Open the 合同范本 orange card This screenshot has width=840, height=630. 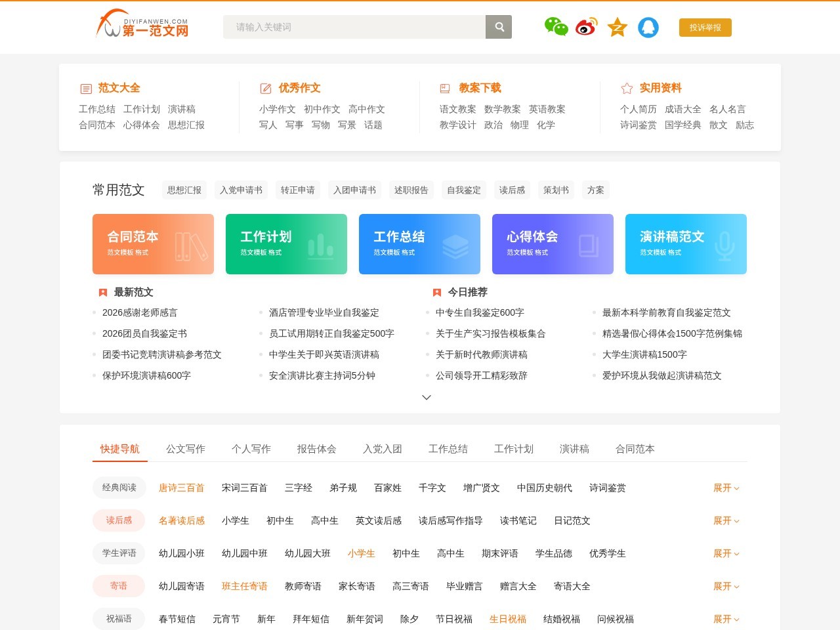point(153,244)
